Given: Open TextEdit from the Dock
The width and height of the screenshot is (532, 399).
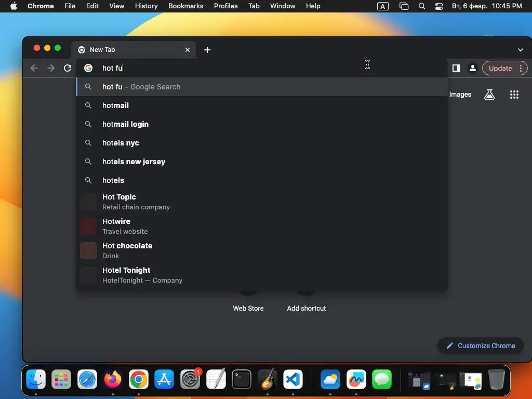Looking at the screenshot, I should pos(216,379).
